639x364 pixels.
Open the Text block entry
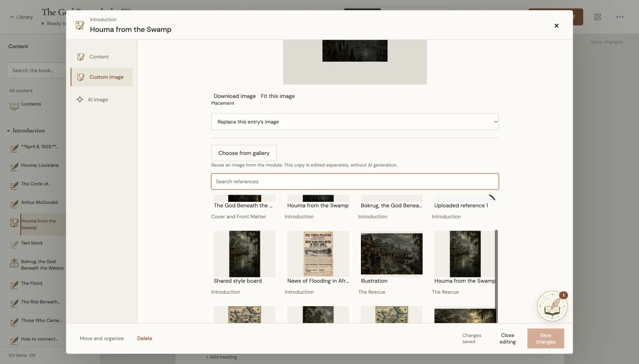coord(32,243)
